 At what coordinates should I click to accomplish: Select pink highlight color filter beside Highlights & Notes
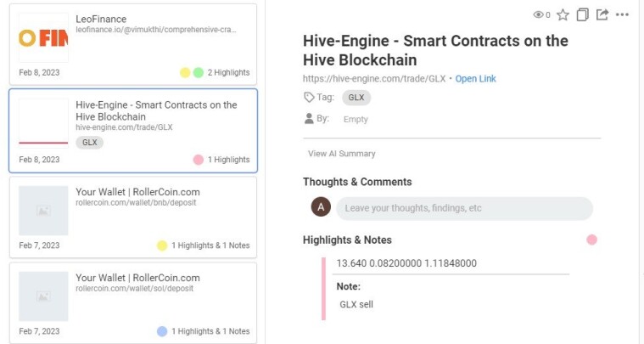coord(591,240)
